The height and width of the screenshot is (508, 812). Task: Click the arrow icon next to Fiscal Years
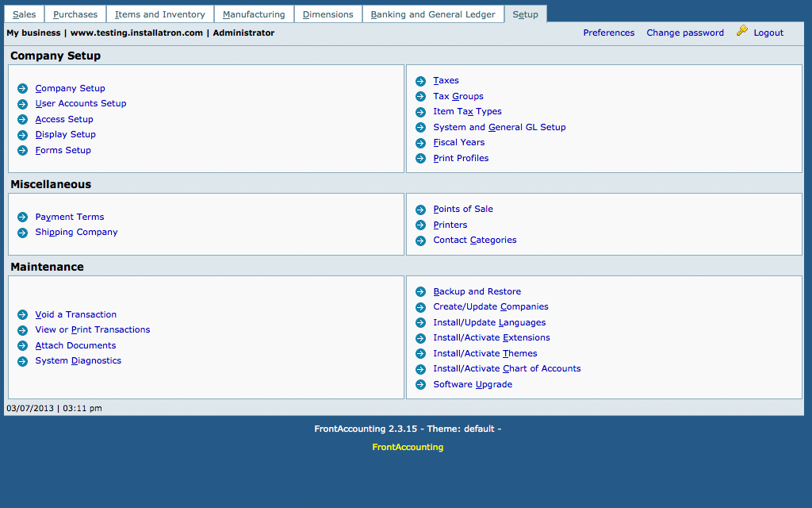tap(420, 143)
